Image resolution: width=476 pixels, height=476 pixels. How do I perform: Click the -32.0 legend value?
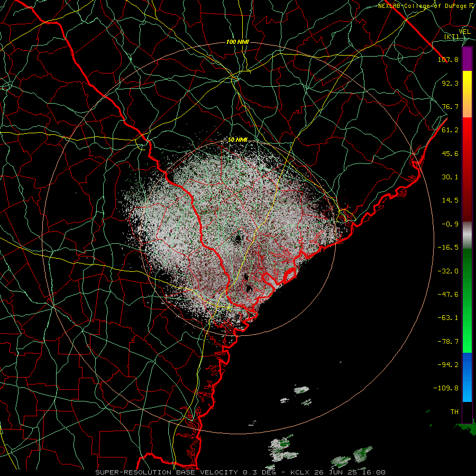click(448, 271)
